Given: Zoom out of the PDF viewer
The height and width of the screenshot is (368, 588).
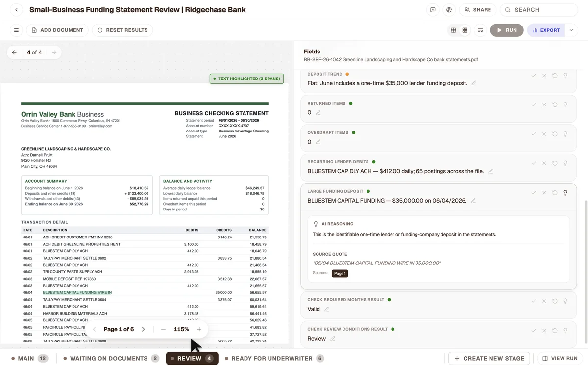Looking at the screenshot, I should [x=163, y=329].
